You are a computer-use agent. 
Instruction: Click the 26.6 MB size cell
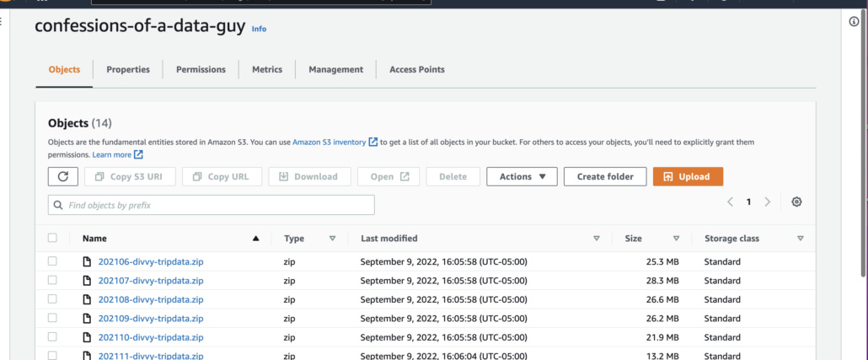pos(662,299)
